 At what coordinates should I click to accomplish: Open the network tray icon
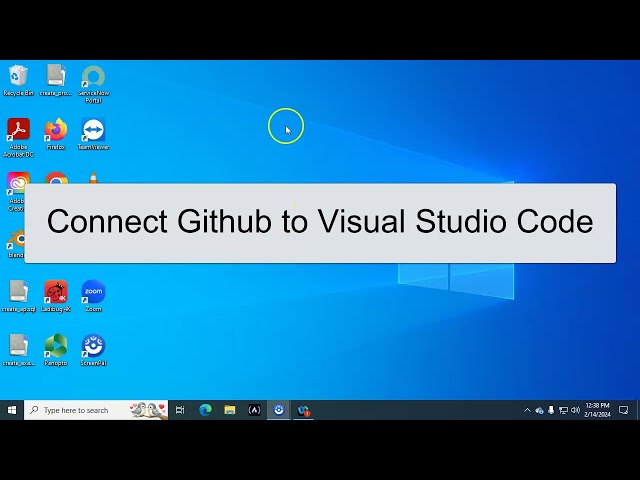click(563, 410)
